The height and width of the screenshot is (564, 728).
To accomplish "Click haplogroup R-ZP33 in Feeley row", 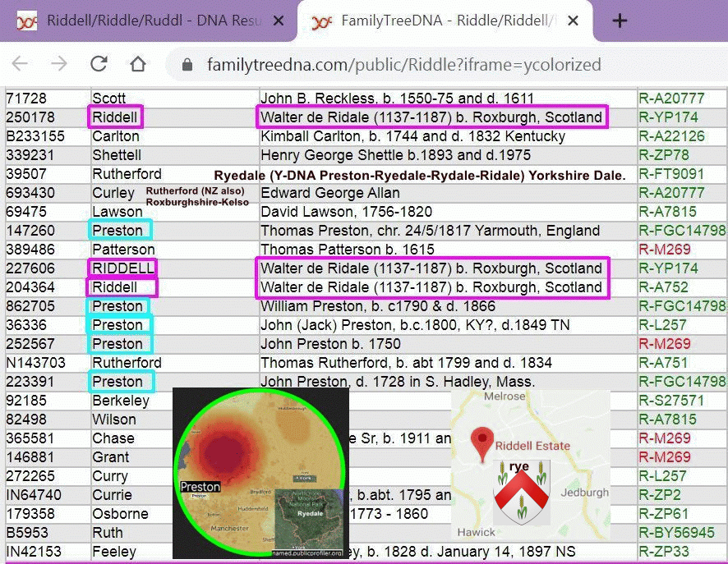I will (x=663, y=552).
